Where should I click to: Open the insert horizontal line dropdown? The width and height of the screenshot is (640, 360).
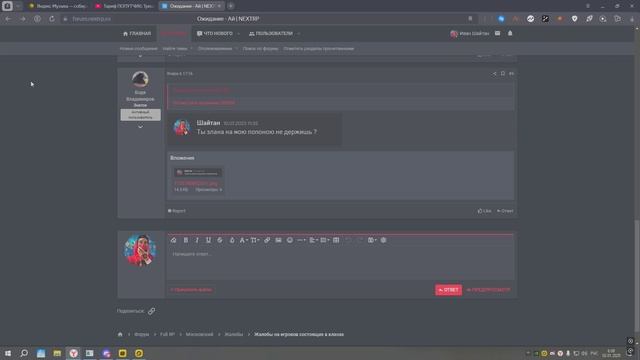coord(301,240)
